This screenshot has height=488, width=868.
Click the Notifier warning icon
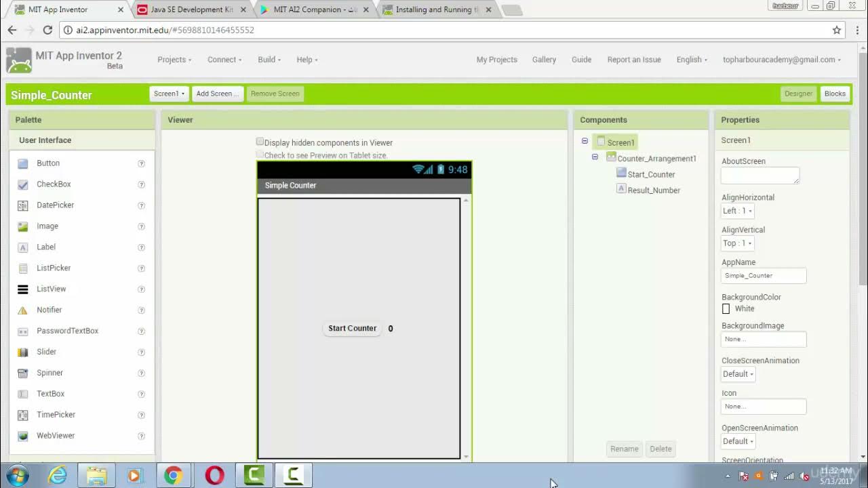pos(23,310)
